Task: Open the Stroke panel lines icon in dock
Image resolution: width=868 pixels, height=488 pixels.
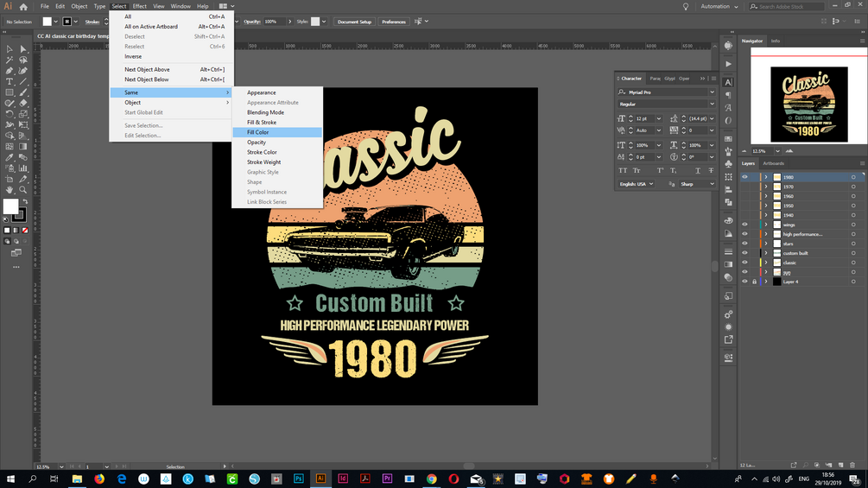Action: [728, 251]
